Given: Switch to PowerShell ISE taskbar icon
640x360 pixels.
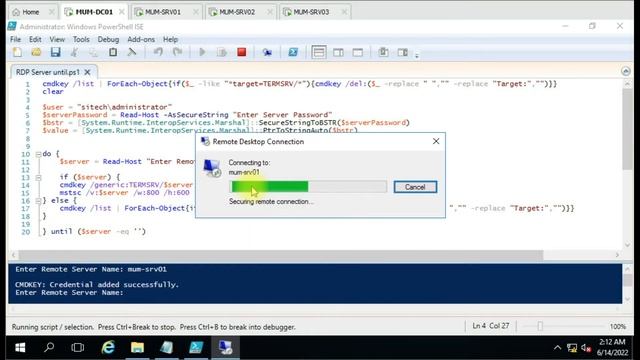Looking at the screenshot, I should coord(196,347).
